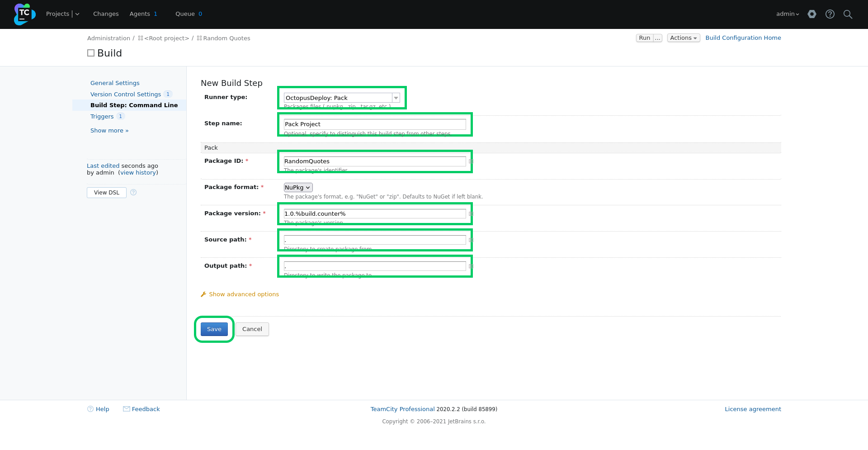Click the Cancel button

pos(252,329)
